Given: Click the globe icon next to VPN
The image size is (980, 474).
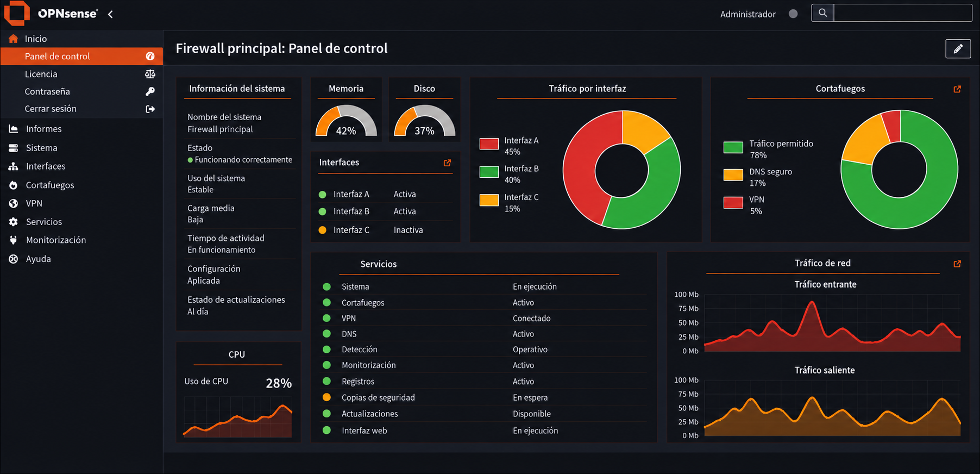Looking at the screenshot, I should (x=13, y=203).
